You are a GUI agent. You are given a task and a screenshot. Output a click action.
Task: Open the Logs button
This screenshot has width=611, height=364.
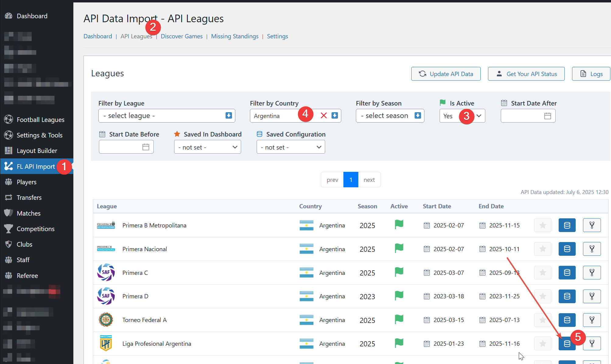point(591,74)
